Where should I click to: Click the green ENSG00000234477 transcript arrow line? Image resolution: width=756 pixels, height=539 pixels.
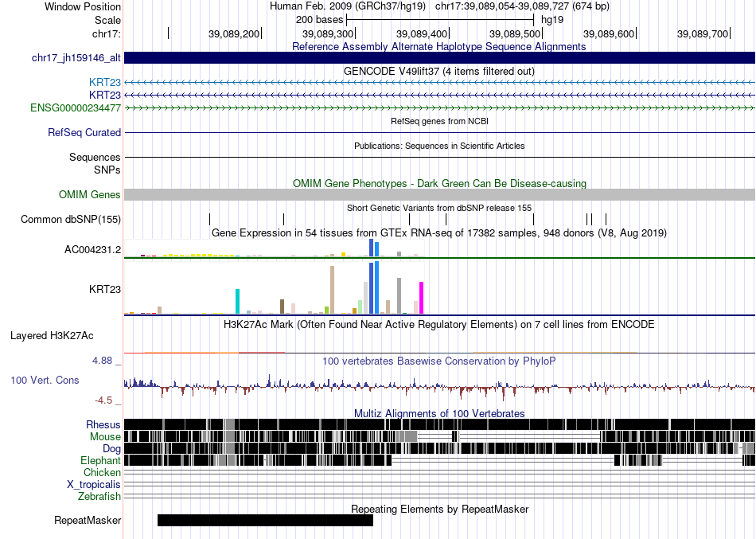click(x=440, y=108)
